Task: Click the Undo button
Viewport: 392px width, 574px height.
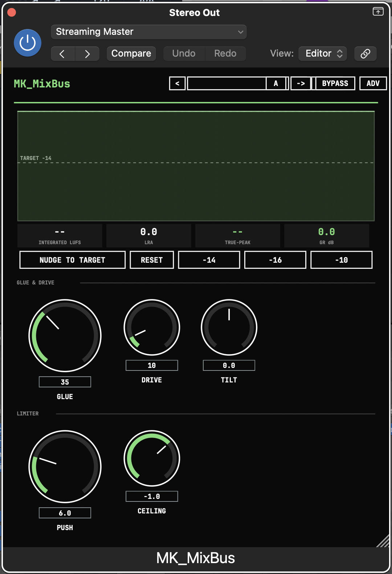Action: tap(184, 54)
